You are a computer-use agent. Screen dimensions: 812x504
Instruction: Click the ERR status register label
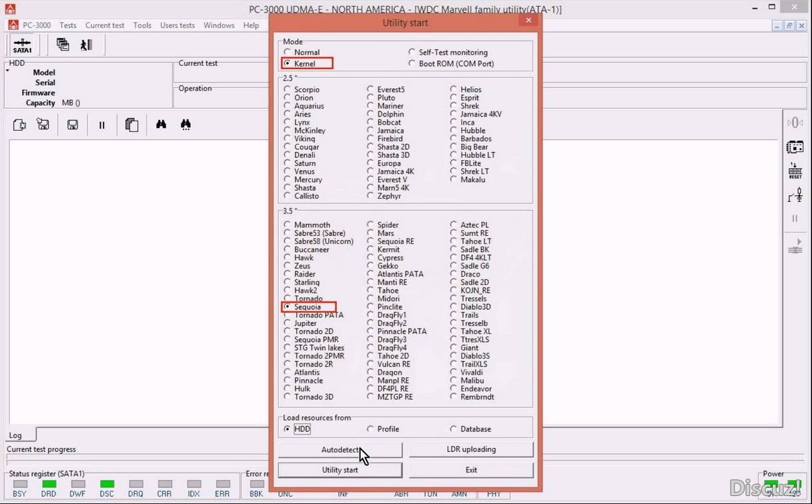(222, 494)
